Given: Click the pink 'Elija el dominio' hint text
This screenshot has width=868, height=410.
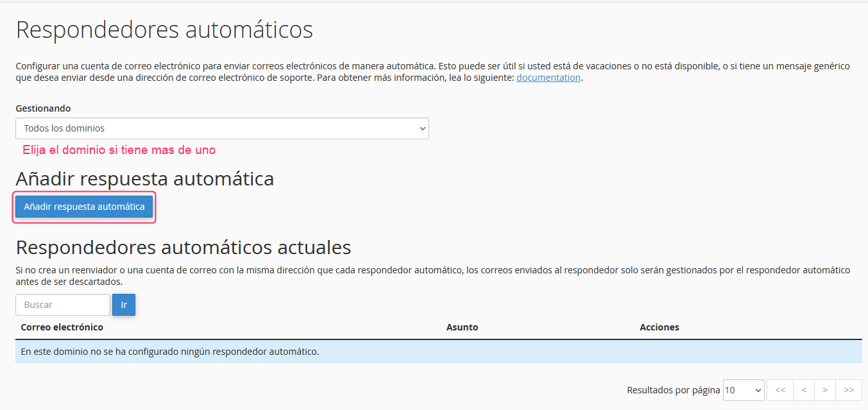Looking at the screenshot, I should coord(119,150).
